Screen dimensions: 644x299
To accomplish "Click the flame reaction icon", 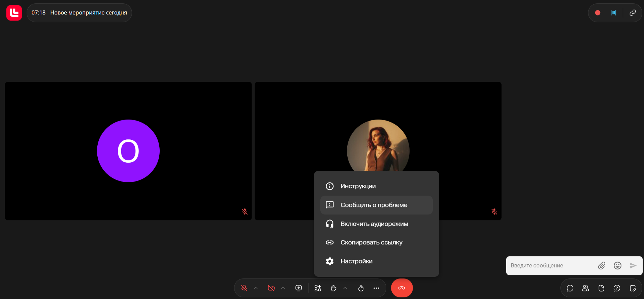I will (x=361, y=288).
